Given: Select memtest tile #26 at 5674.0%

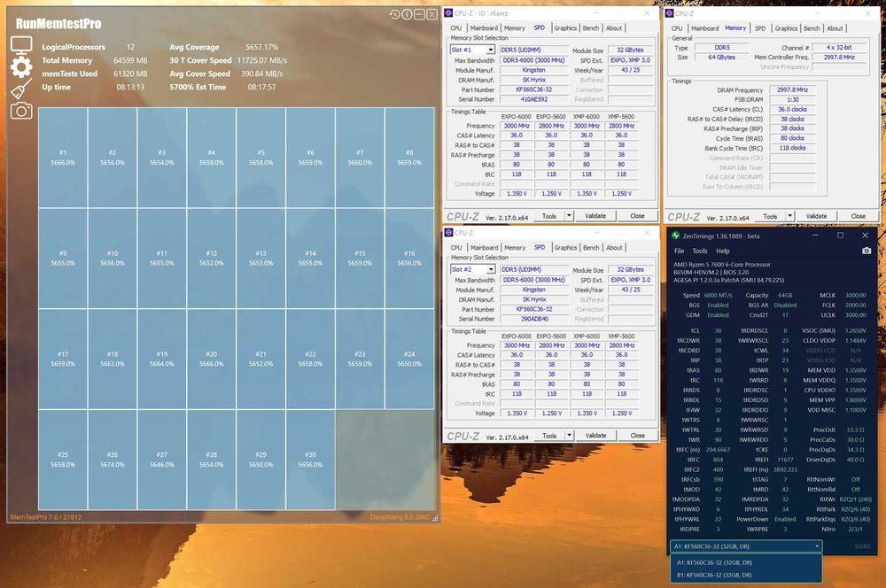Looking at the screenshot, I should [113, 460].
